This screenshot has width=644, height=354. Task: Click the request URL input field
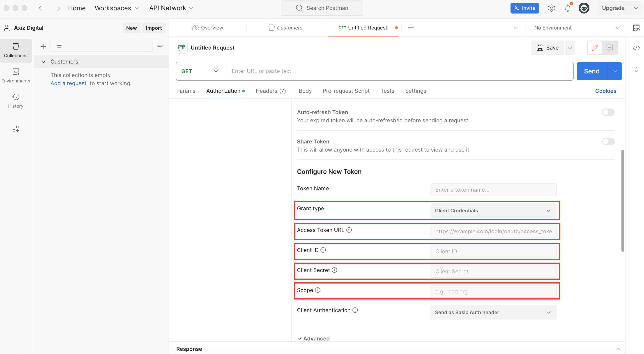click(399, 71)
